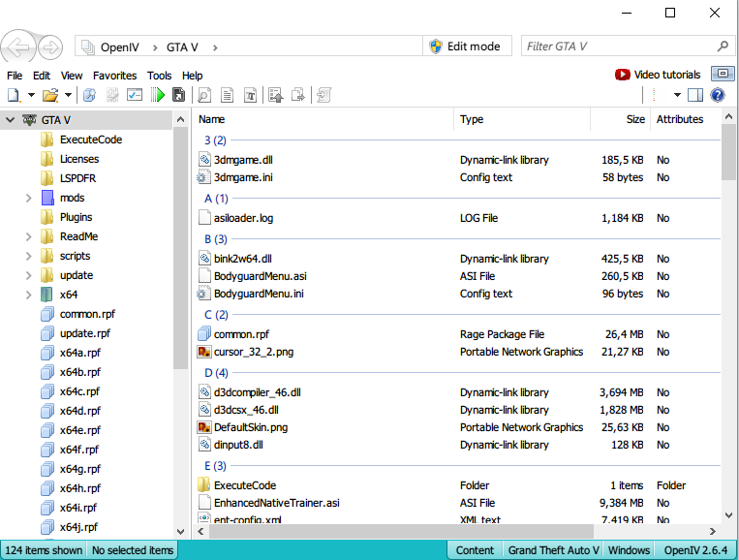Click the search archive cube magnifier icon
The image size is (739, 560).
[89, 95]
